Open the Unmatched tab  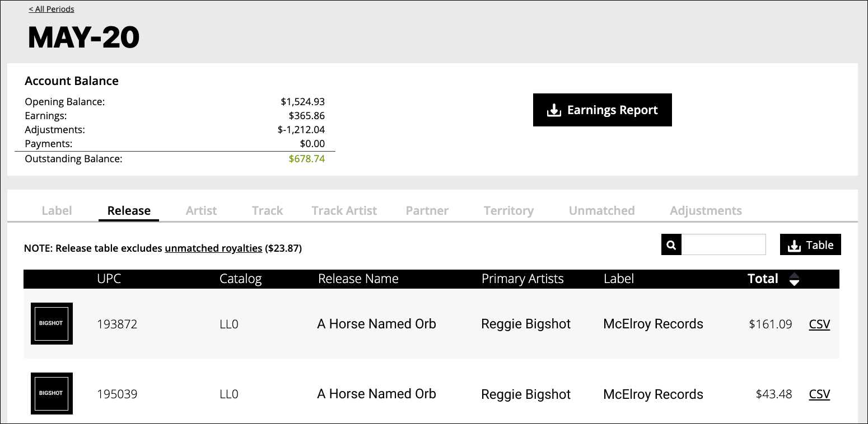coord(601,211)
